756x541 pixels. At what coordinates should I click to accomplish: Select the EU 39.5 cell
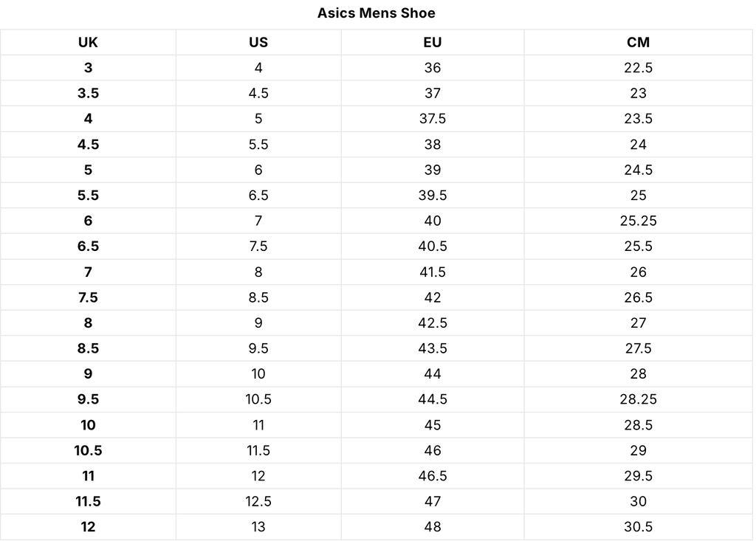(x=433, y=196)
